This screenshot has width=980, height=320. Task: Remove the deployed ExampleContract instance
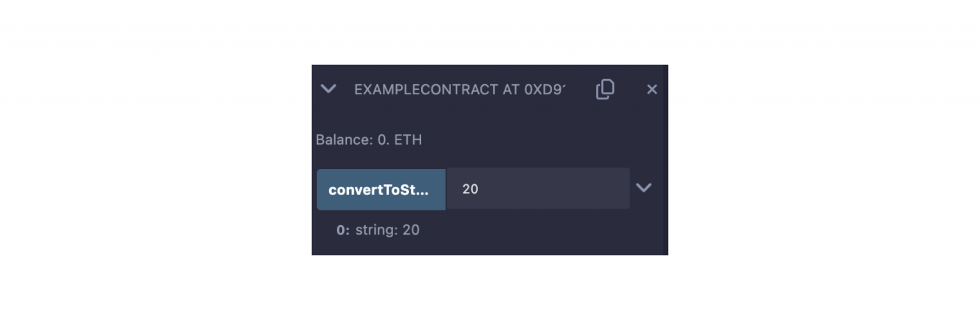click(x=651, y=90)
